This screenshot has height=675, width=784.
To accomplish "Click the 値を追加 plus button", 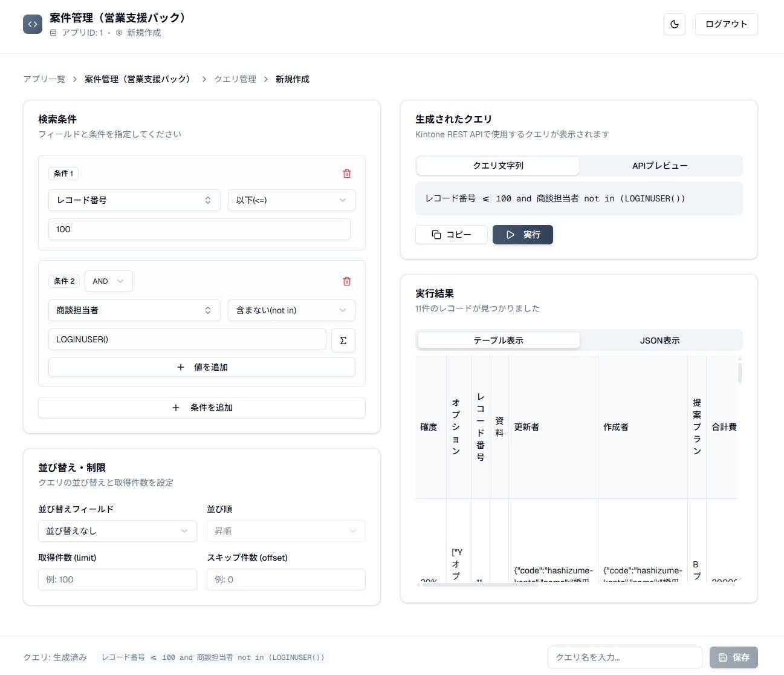I will pos(201,367).
